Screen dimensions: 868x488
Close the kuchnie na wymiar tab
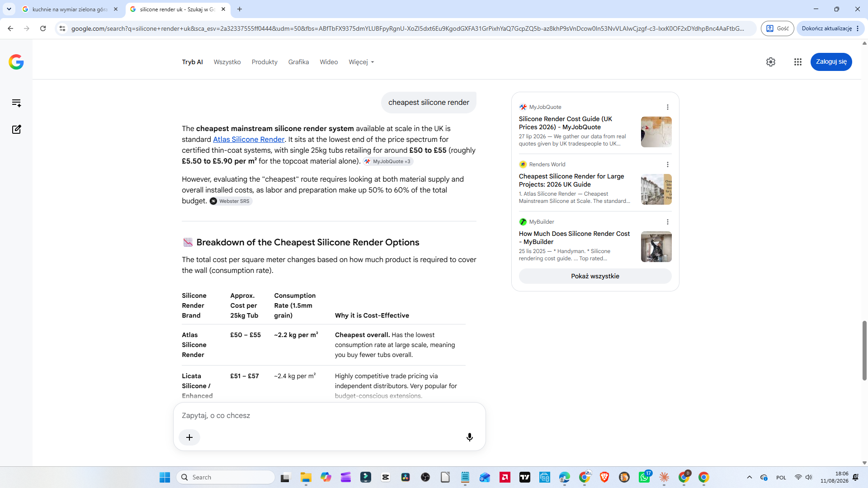coord(116,9)
